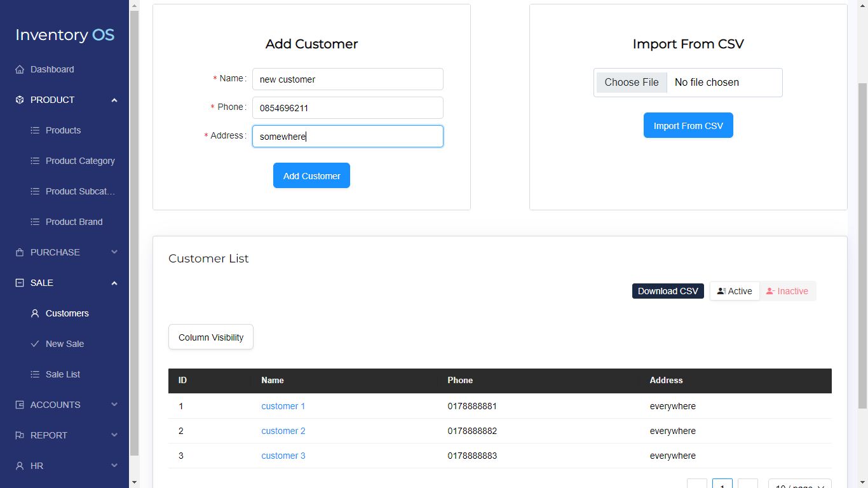The image size is (868, 488).
Task: Open the Column Visibility options
Action: [211, 337]
